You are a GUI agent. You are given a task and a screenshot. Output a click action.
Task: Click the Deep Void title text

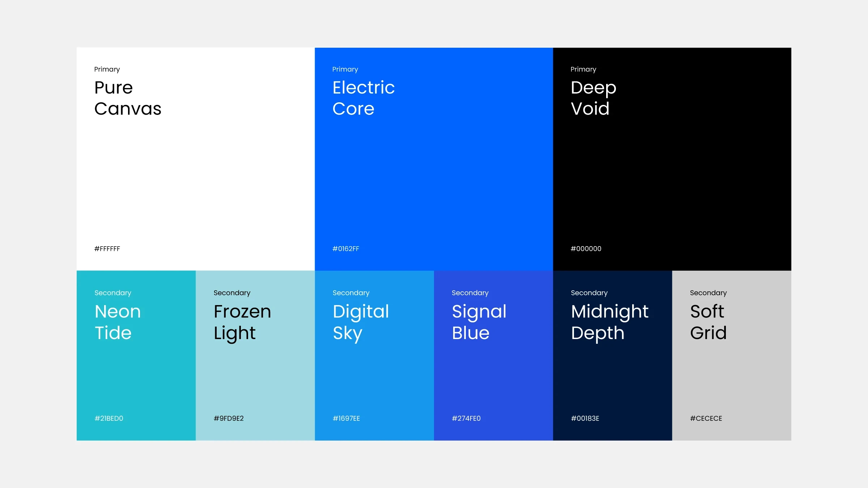pos(593,98)
